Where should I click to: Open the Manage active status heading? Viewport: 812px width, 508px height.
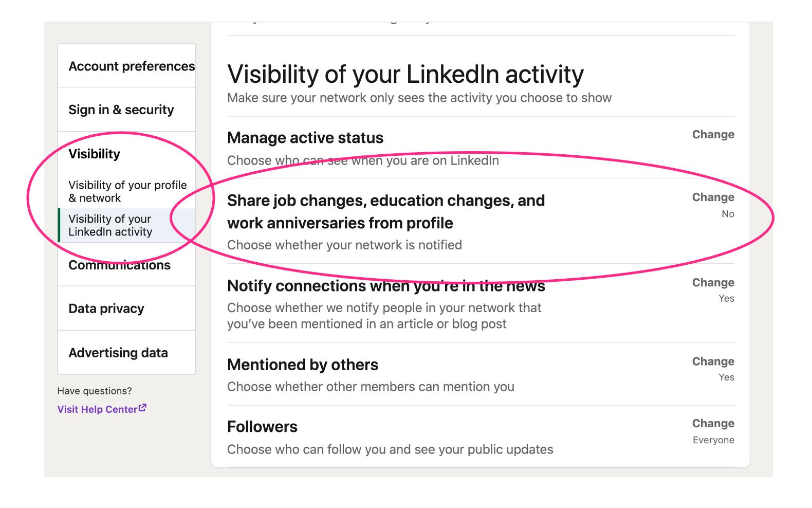305,138
